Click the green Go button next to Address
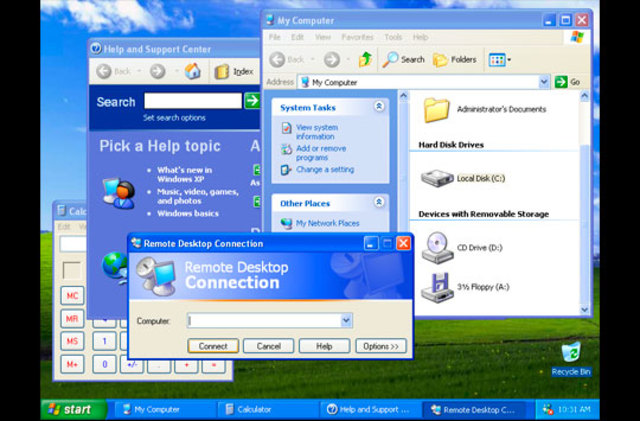This screenshot has width=640, height=421. [568, 82]
